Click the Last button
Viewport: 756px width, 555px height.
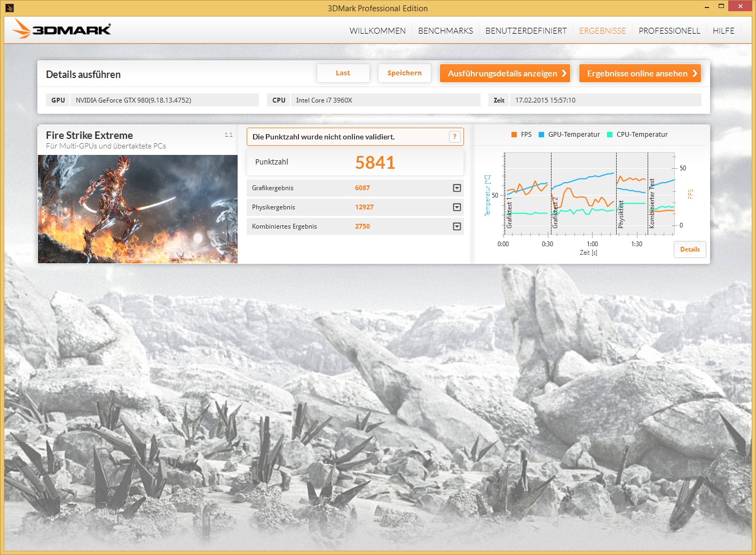(x=343, y=73)
